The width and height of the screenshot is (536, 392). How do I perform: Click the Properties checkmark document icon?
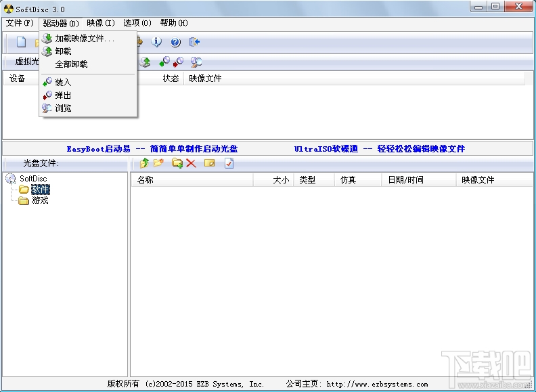point(229,163)
